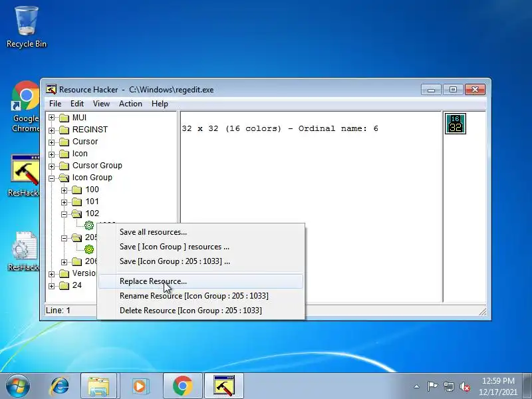Image resolution: width=532 pixels, height=399 pixels.
Task: Choose Save [ Icon Group ] resources ...
Action: [201, 247]
